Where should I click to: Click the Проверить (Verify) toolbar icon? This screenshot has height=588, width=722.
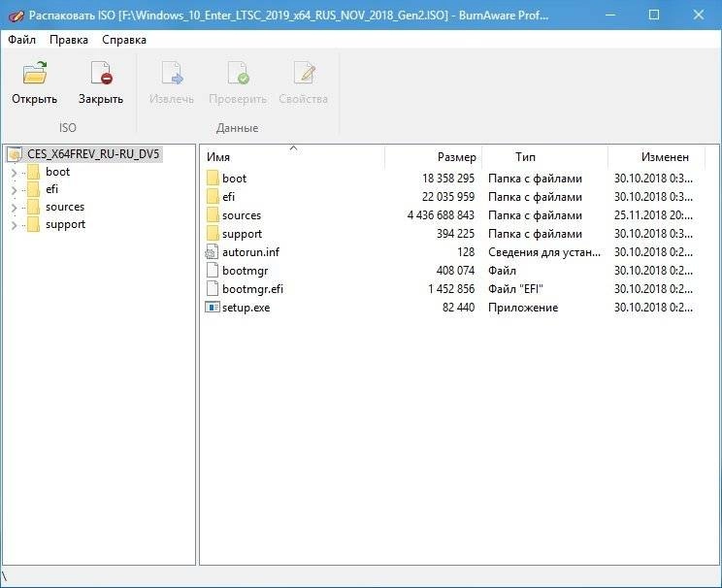[238, 74]
